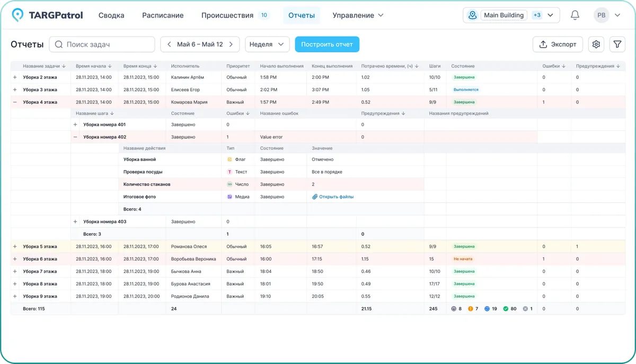Screen dimensions: 636x364
Task: Click the location pin icon beside Main Building
Action: click(x=472, y=15)
